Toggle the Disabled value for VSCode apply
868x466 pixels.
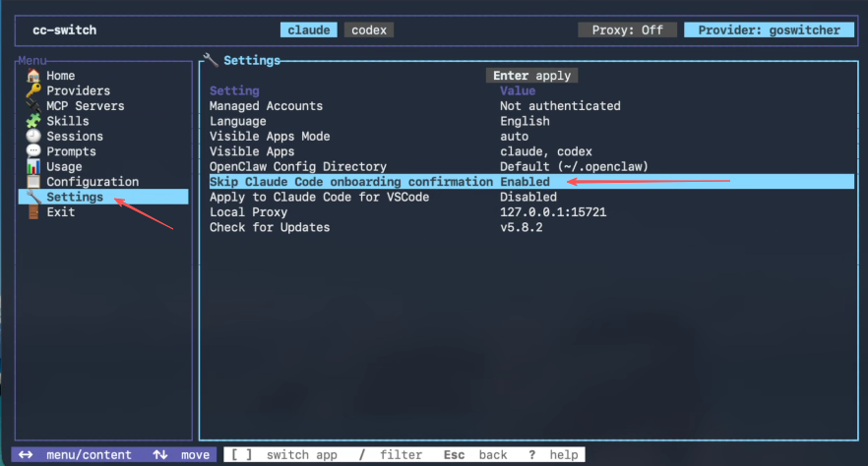coord(528,197)
